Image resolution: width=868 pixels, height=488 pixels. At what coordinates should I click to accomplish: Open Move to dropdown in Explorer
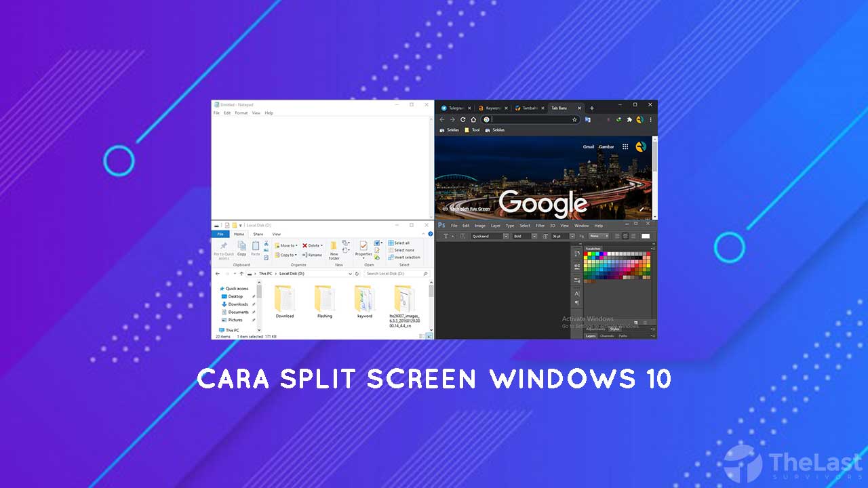coord(286,245)
